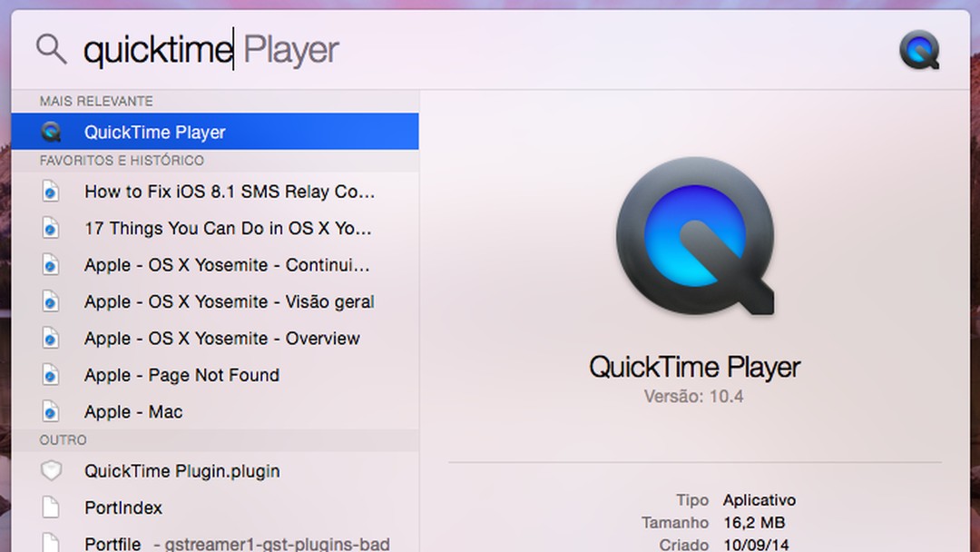The width and height of the screenshot is (980, 552).
Task: Click the document icon beside 'Apple - Mac'
Action: click(50, 411)
